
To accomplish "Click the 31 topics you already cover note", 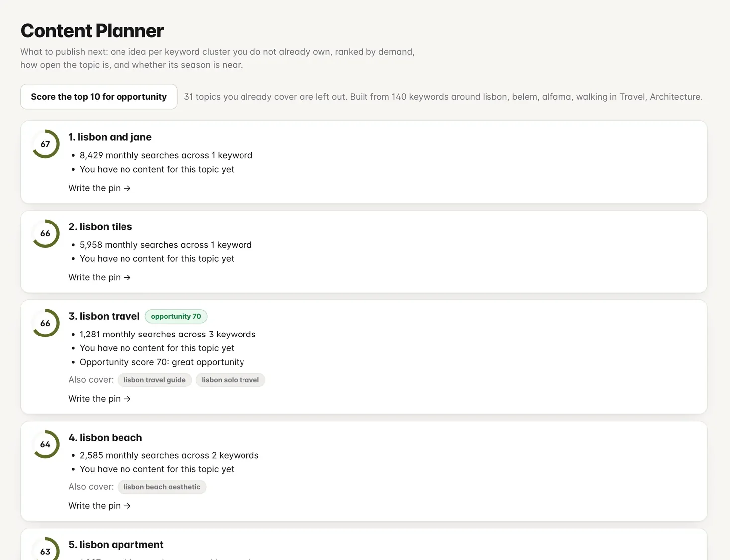I will [443, 97].
